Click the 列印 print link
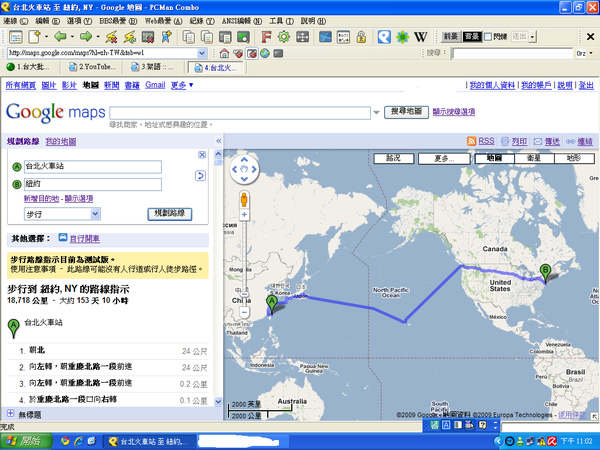600x450 pixels. [x=519, y=142]
